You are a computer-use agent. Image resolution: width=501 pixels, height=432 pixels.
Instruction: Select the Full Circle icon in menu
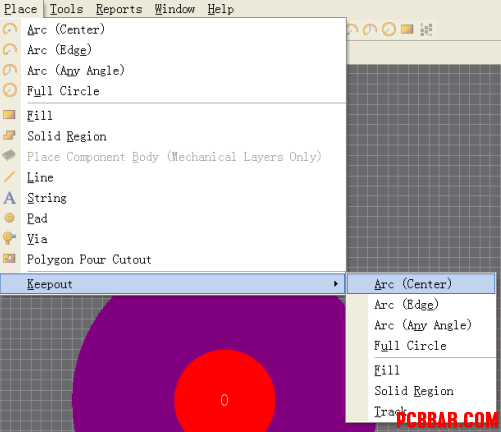[x=10, y=90]
